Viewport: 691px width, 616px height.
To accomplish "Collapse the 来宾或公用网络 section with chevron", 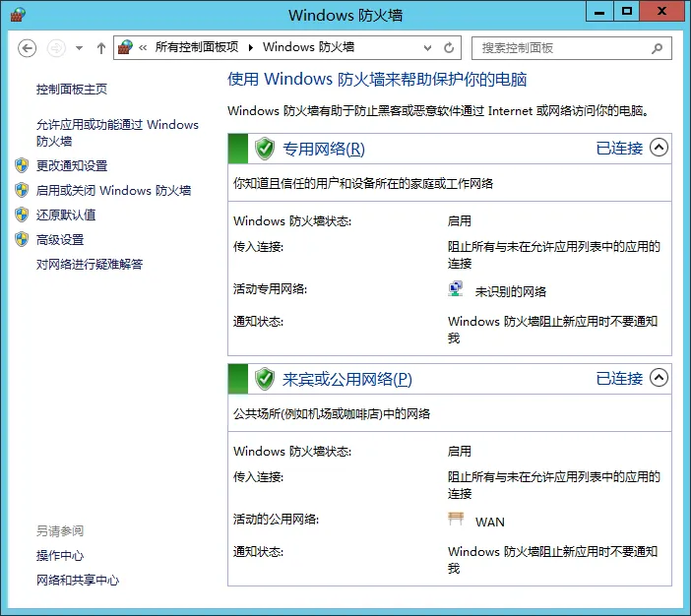I will [x=659, y=378].
